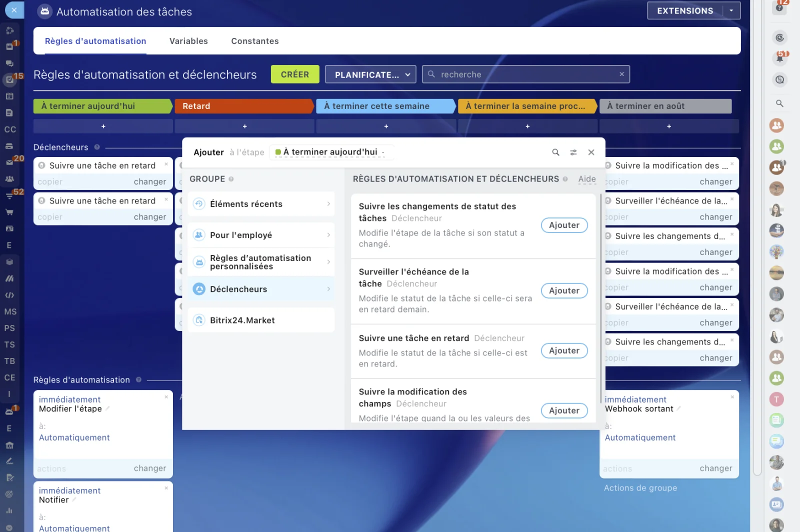Screen dimensions: 800x532
Task: Expand the Éléments récents group
Action: click(261, 204)
